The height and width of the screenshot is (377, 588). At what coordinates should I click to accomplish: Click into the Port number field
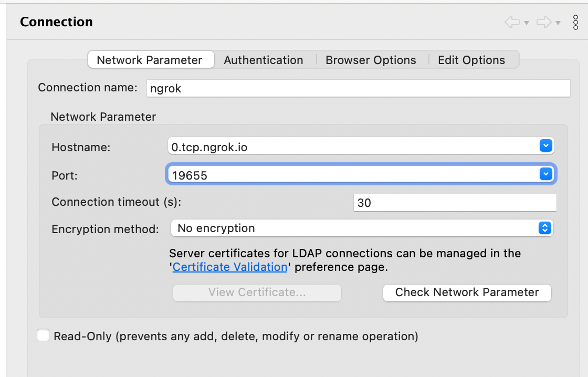click(352, 175)
